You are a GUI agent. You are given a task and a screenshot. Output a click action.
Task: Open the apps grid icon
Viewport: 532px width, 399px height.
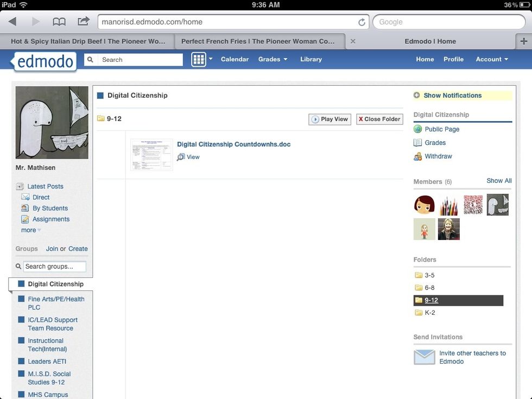pyautogui.click(x=199, y=59)
